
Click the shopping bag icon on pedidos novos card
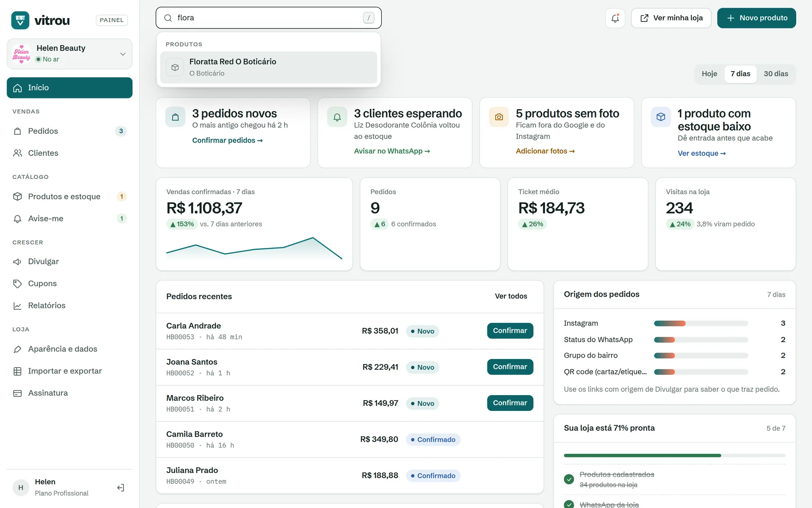point(175,117)
